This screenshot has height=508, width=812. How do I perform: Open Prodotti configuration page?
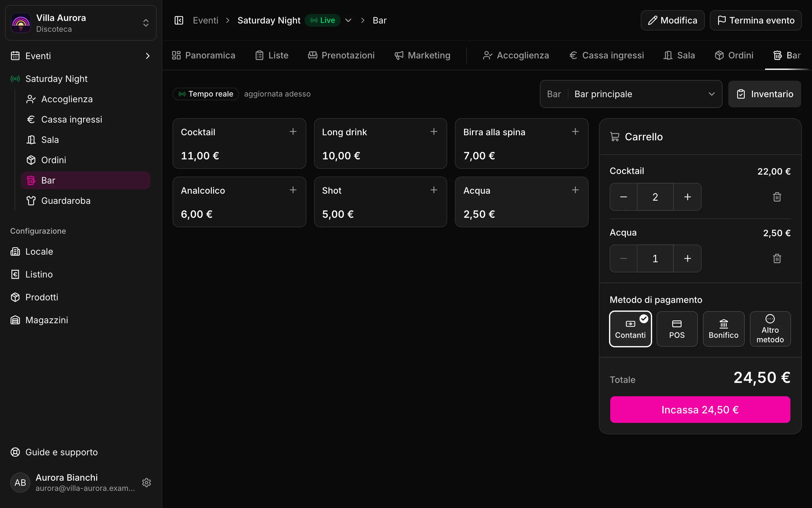click(x=81, y=297)
